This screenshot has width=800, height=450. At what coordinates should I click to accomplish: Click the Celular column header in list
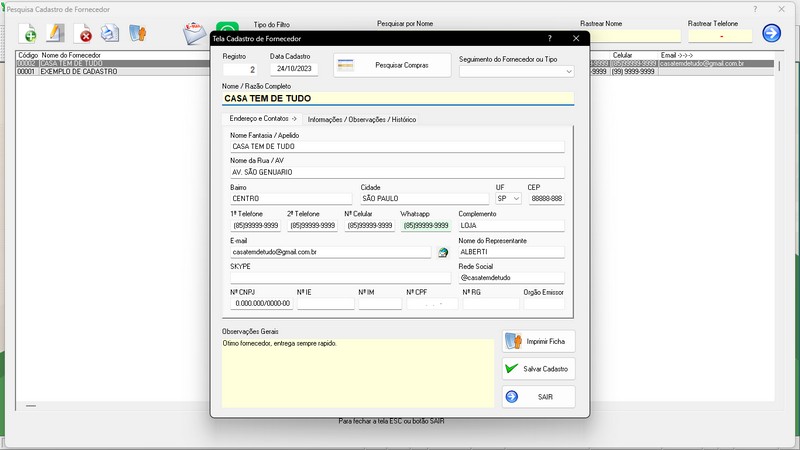[x=622, y=55]
